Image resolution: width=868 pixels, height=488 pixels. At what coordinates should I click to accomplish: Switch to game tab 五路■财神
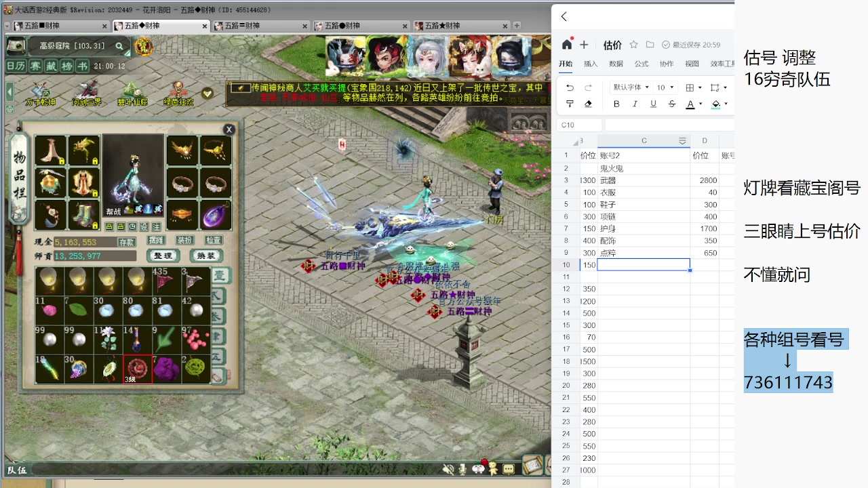[x=60, y=26]
